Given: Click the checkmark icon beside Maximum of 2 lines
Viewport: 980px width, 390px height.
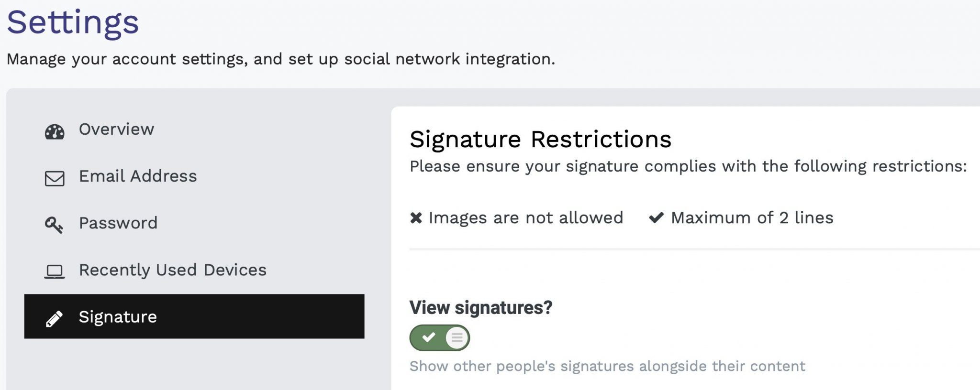Looking at the screenshot, I should (x=656, y=218).
